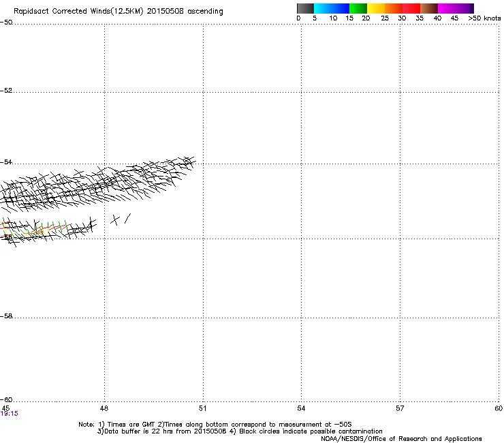Click the orange 25-30 knots color swatch
Screen dimensions: 504x443
coord(394,8)
